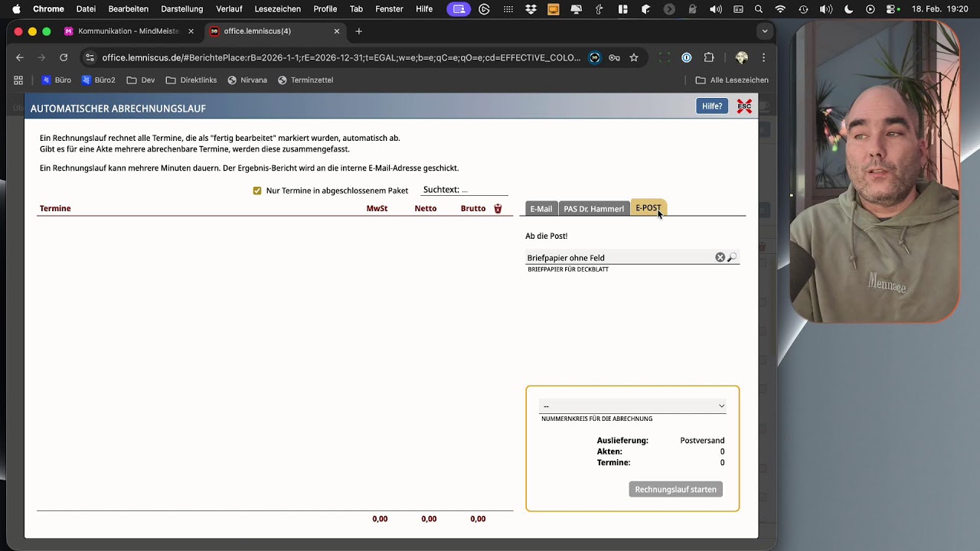Open a new browser tab

pyautogui.click(x=359, y=31)
